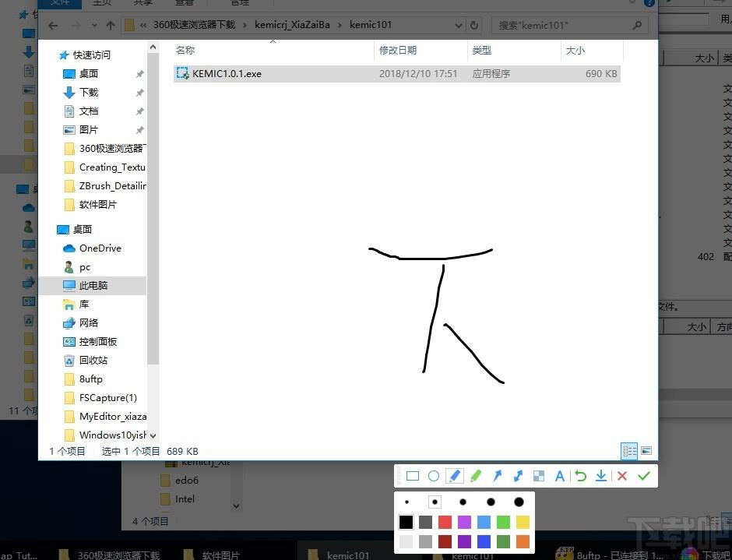Open the 此电脑 item in sidebar

(x=93, y=285)
